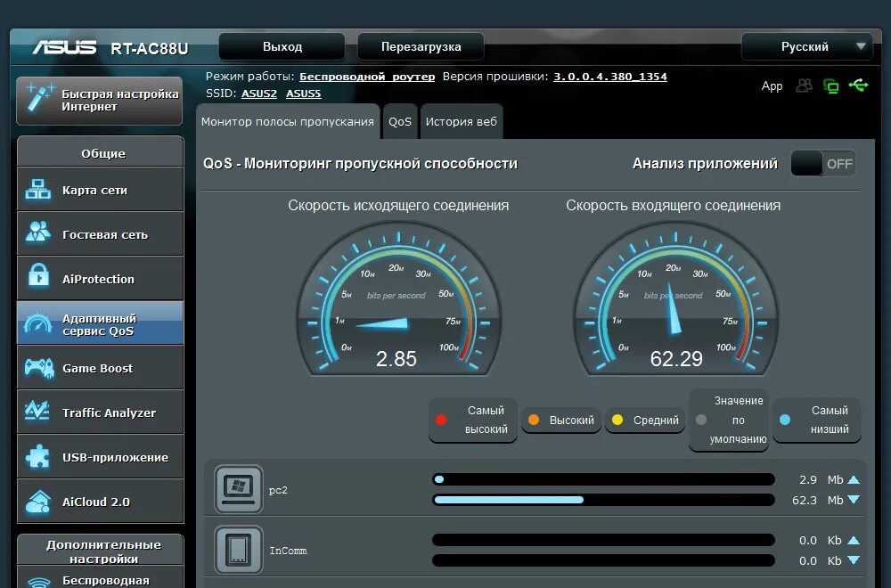Click the green USB status icon
The width and height of the screenshot is (891, 588).
click(859, 86)
